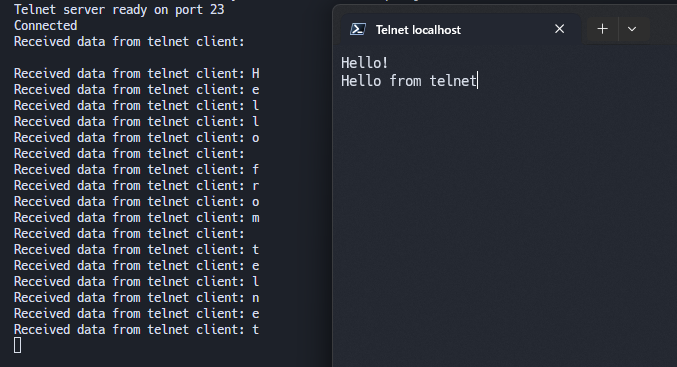Click the 'Connected' status line

coord(45,25)
